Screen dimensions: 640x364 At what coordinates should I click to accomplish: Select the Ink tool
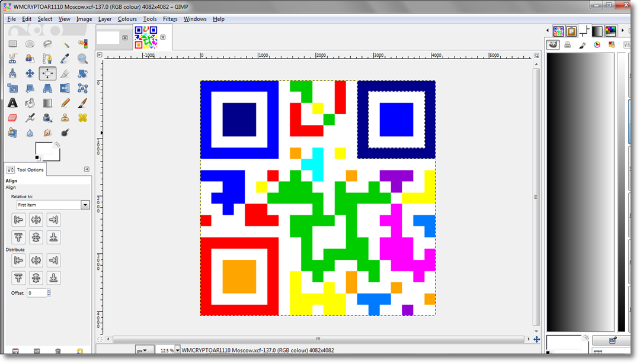[x=47, y=118]
